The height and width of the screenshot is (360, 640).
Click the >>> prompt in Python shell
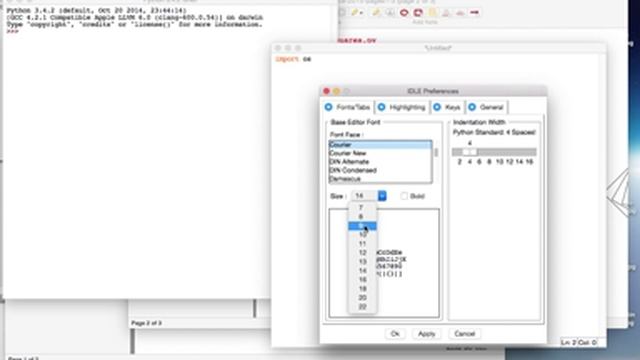click(12, 31)
